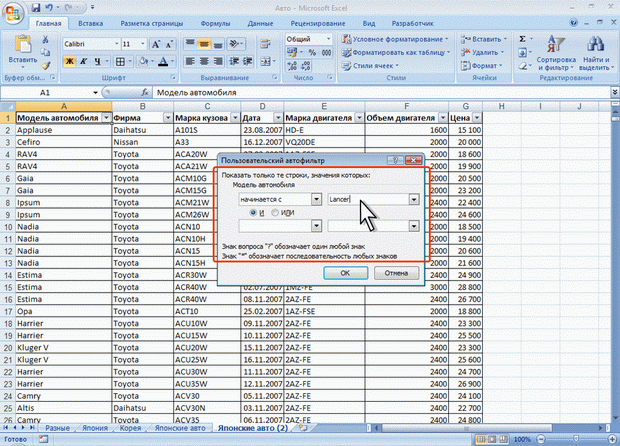Open the Данные ribbon tab
This screenshot has width=620, height=446.
pos(260,23)
